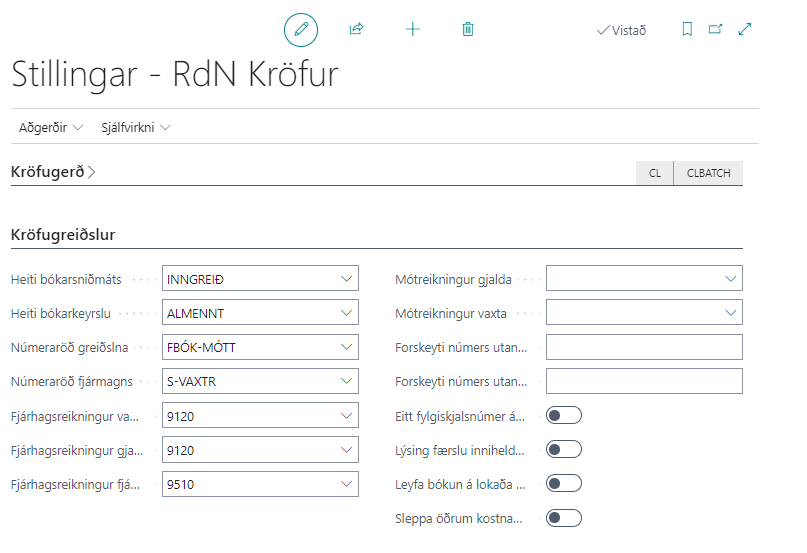Viewport: 807px width, 553px height.
Task: Enable Lýsing færslu inniheld switch
Action: [564, 450]
